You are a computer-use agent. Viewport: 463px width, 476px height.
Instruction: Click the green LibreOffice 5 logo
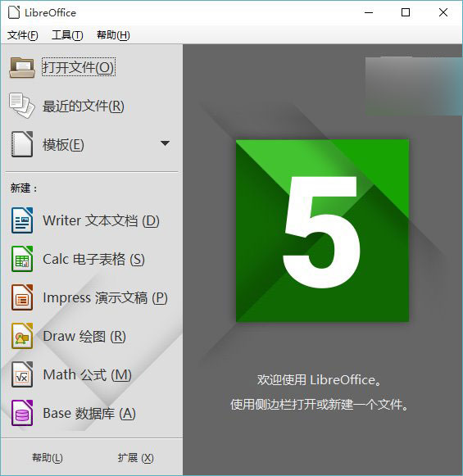click(x=322, y=231)
